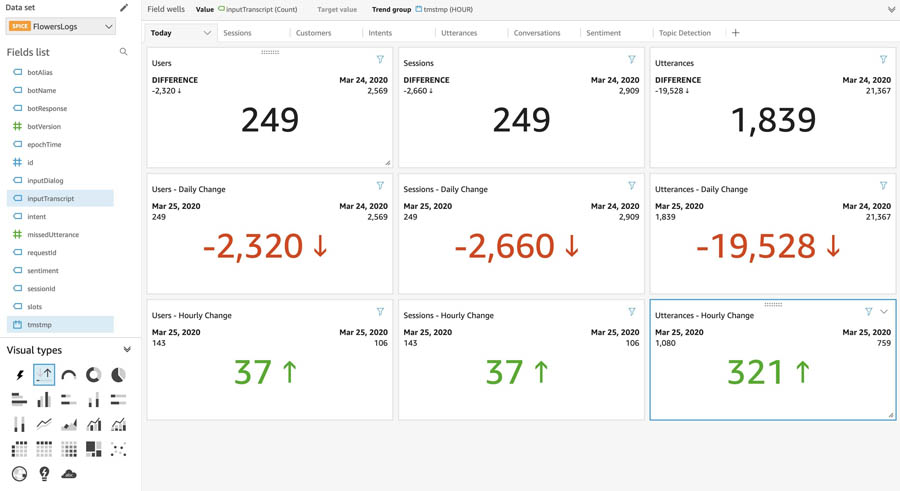Open the Topic Detection sheet tab

pos(684,33)
